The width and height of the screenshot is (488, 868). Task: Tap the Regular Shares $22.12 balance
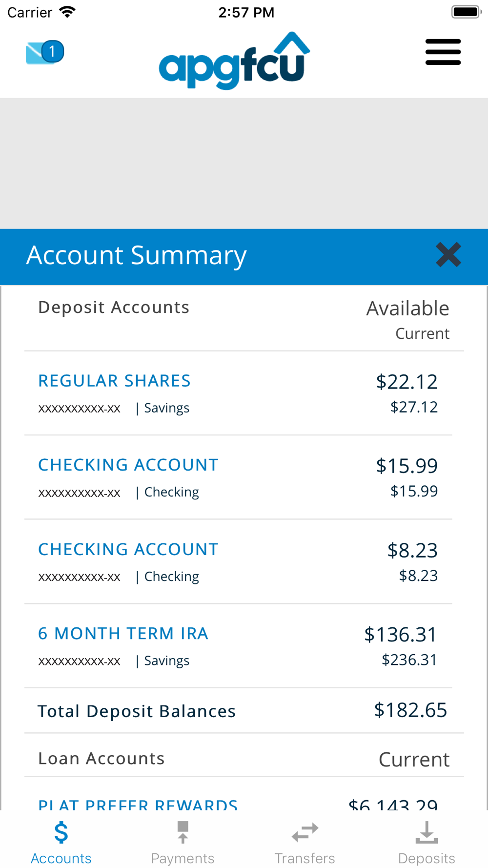407,382
